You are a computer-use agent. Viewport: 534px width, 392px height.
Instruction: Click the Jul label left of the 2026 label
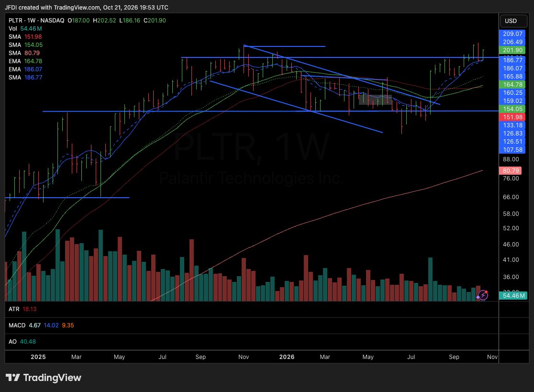pyautogui.click(x=162, y=357)
